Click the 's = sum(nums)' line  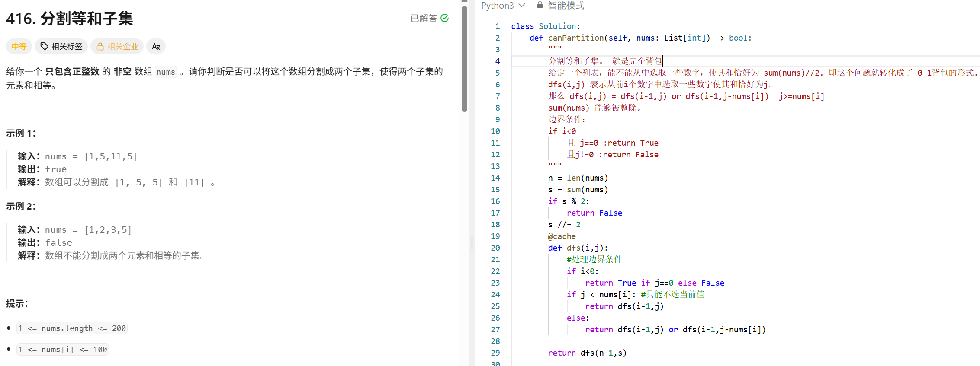pos(578,190)
